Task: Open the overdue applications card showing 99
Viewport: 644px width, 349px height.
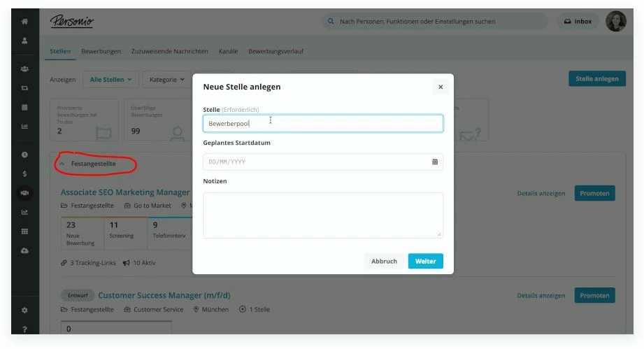Action: pyautogui.click(x=158, y=120)
